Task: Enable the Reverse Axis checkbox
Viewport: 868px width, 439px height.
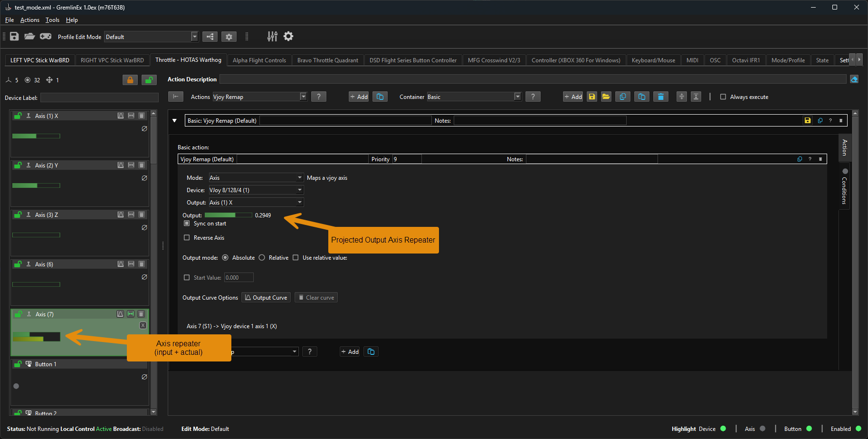Action: [x=187, y=238]
